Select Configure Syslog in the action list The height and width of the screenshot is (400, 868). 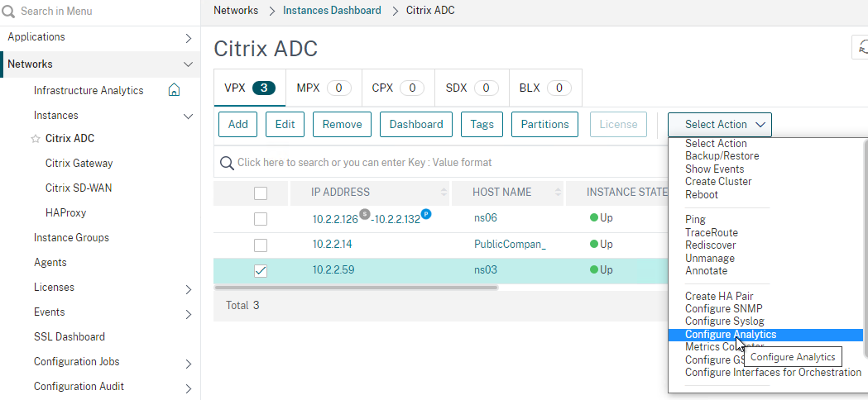(725, 321)
